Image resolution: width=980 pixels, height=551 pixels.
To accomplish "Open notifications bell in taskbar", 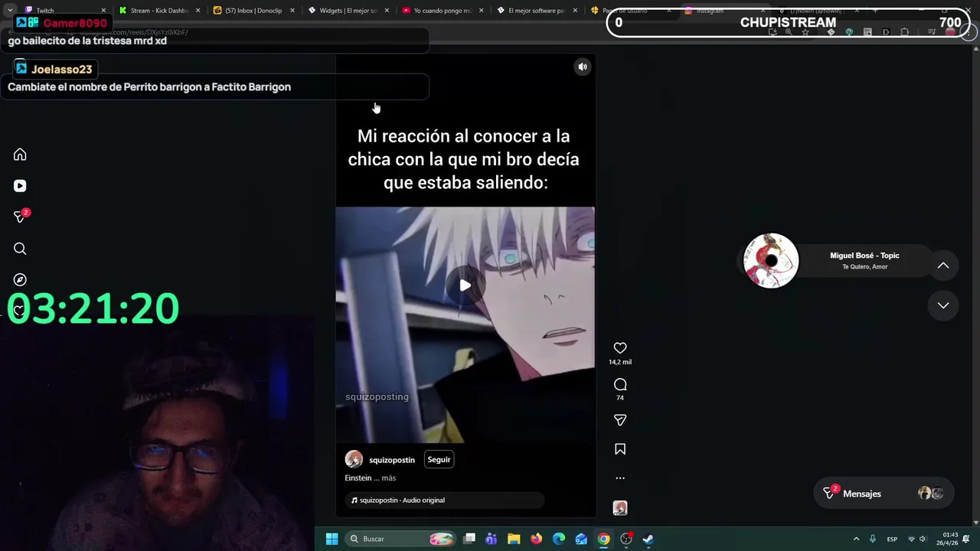I will tap(966, 539).
